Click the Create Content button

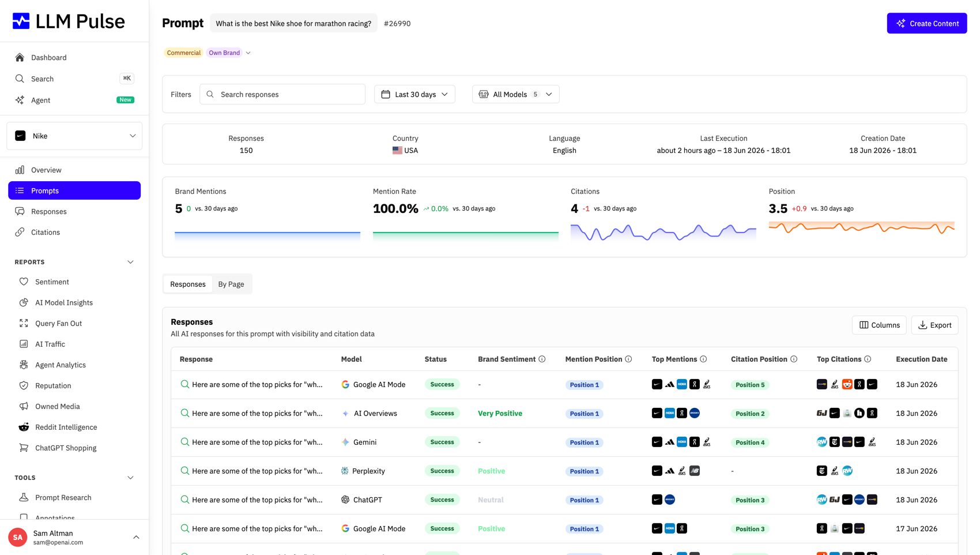coord(927,23)
